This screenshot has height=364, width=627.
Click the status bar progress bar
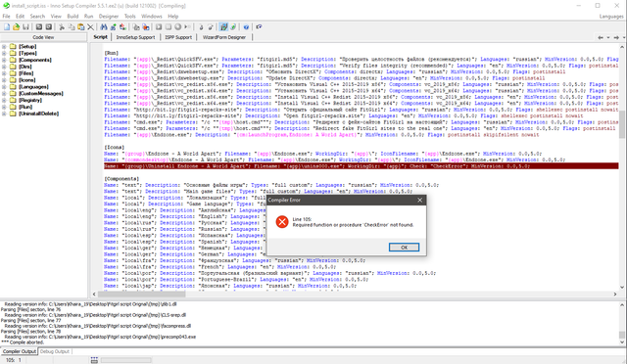pos(126,360)
